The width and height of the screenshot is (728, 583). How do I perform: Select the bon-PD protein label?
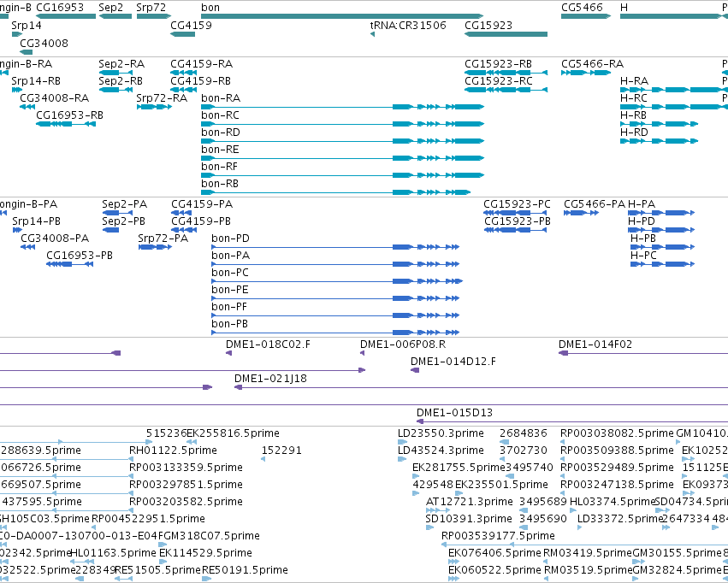pyautogui.click(x=231, y=238)
